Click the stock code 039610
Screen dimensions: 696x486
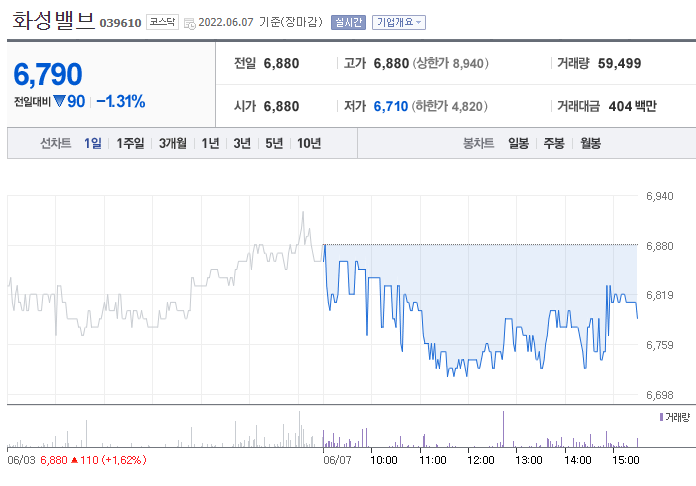point(120,23)
